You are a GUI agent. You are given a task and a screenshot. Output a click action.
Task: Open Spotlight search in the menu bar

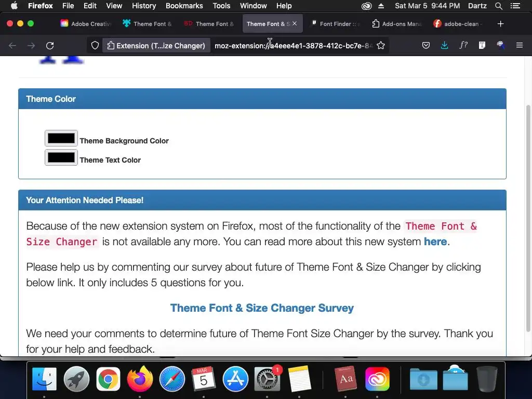click(x=498, y=6)
